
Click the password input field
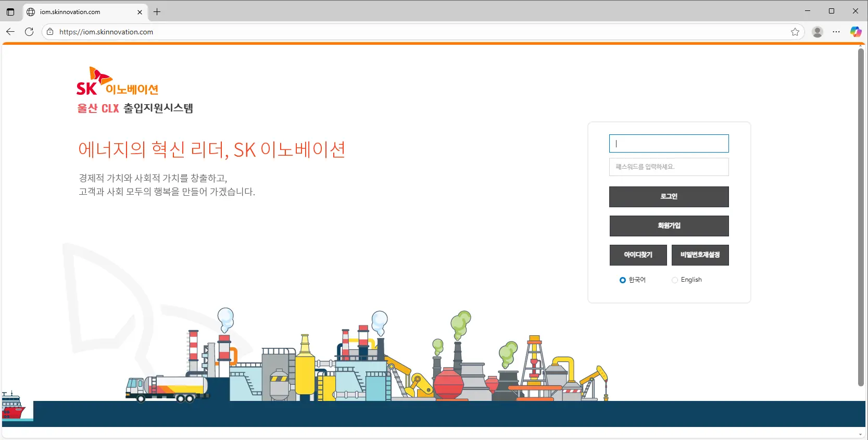click(669, 167)
